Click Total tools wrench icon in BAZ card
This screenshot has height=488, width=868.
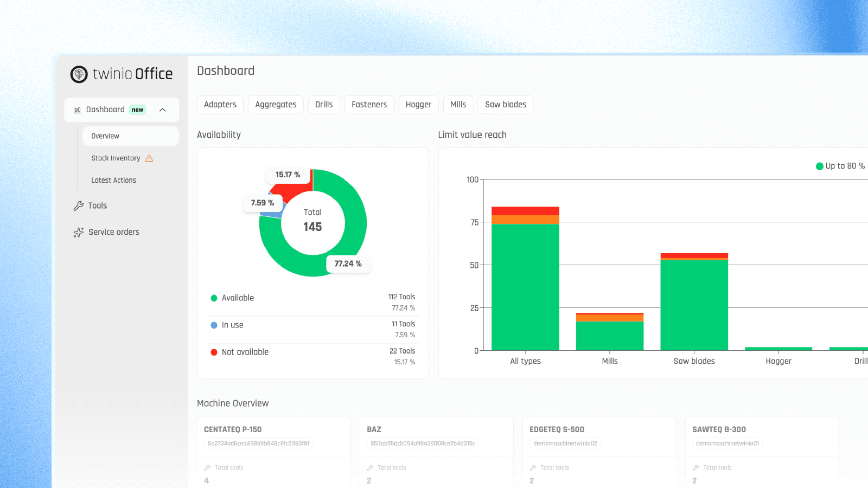point(370,468)
